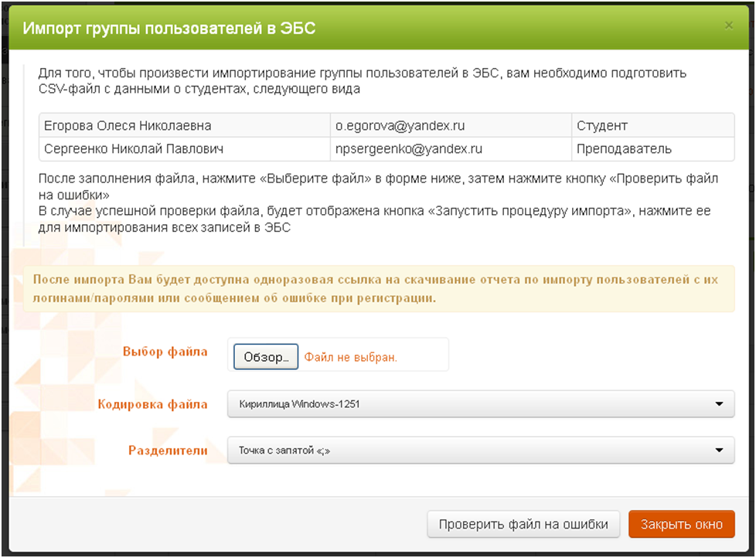756x558 pixels.
Task: Click the 'Файл не выбран.' status text
Action: click(x=350, y=358)
